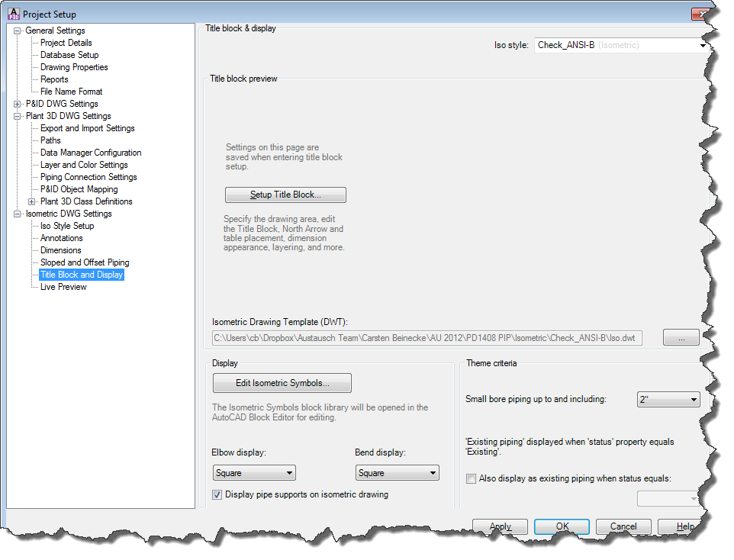
Task: Browse for the isometric drawing template file
Action: coord(681,337)
